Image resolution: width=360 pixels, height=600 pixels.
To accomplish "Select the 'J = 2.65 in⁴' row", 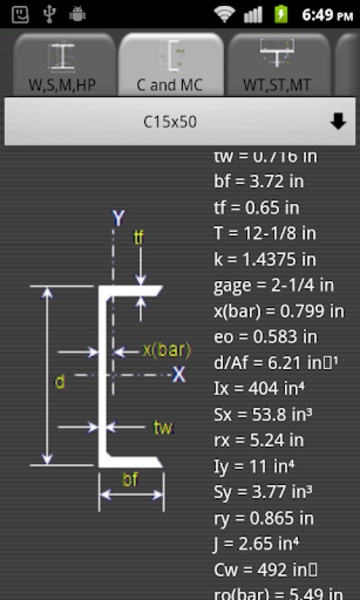I will click(x=256, y=544).
